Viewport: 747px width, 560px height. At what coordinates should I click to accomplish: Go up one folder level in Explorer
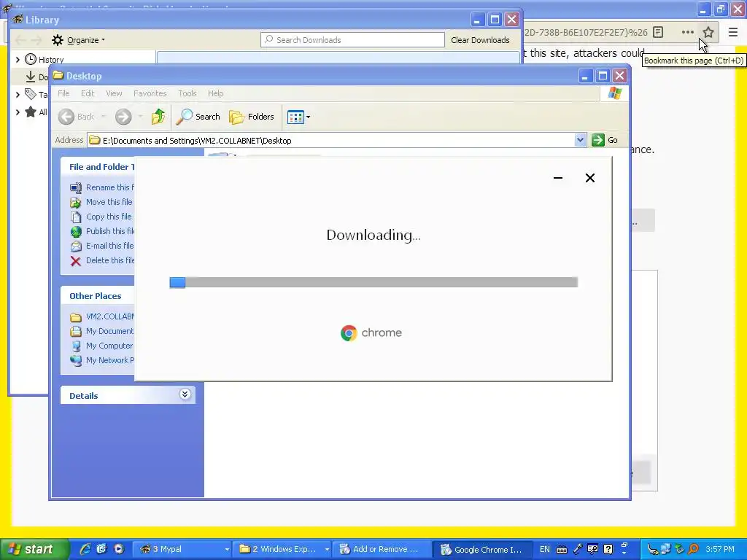tap(158, 117)
